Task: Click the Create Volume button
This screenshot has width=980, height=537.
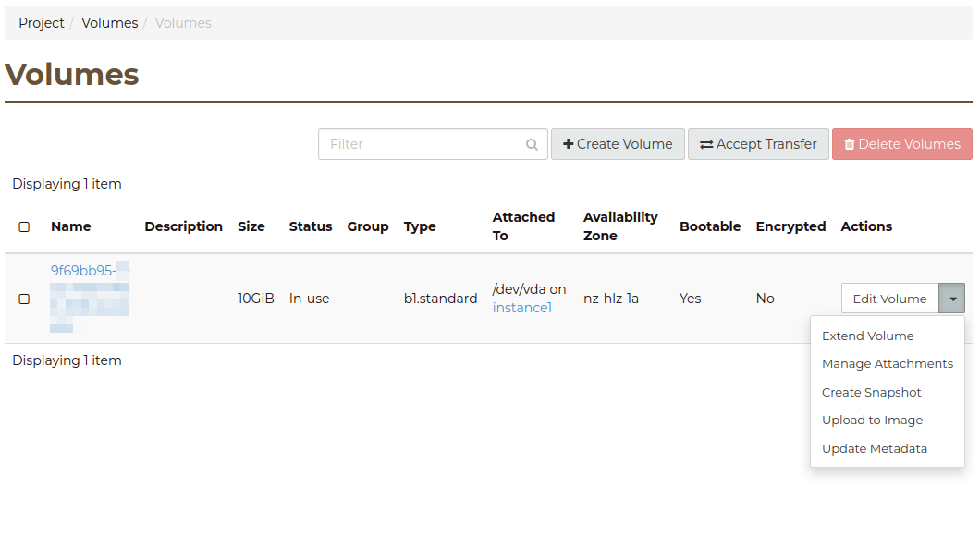Action: (618, 144)
